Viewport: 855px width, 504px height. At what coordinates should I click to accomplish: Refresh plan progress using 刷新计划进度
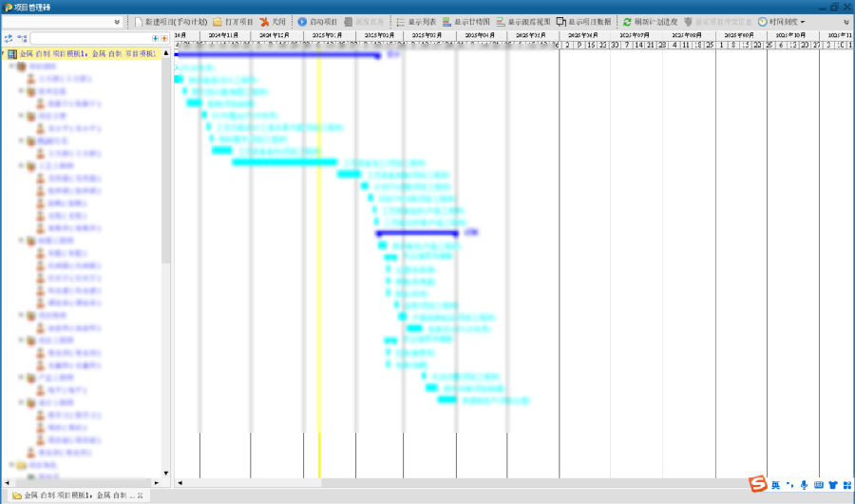coord(650,22)
